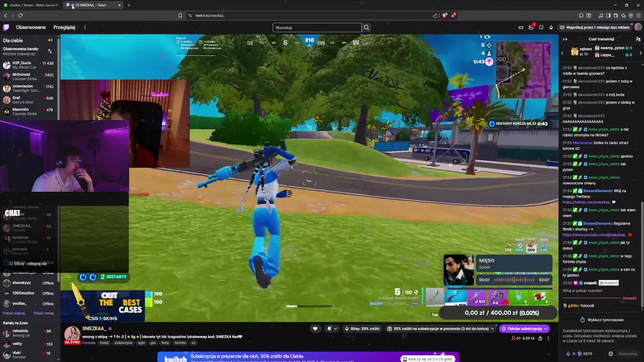Screen dimensions: 644x362
Task: Click the Fortnite category link
Action: pyautogui.click(x=89, y=343)
